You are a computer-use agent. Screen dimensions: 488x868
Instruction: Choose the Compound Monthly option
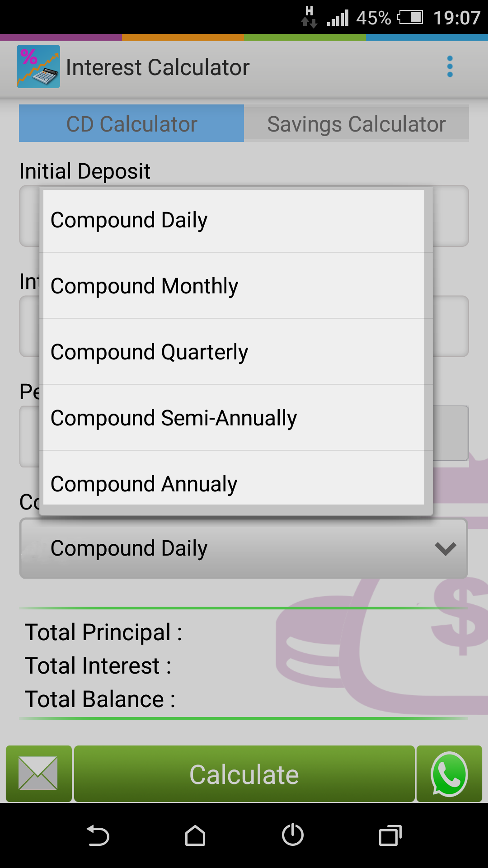(234, 286)
